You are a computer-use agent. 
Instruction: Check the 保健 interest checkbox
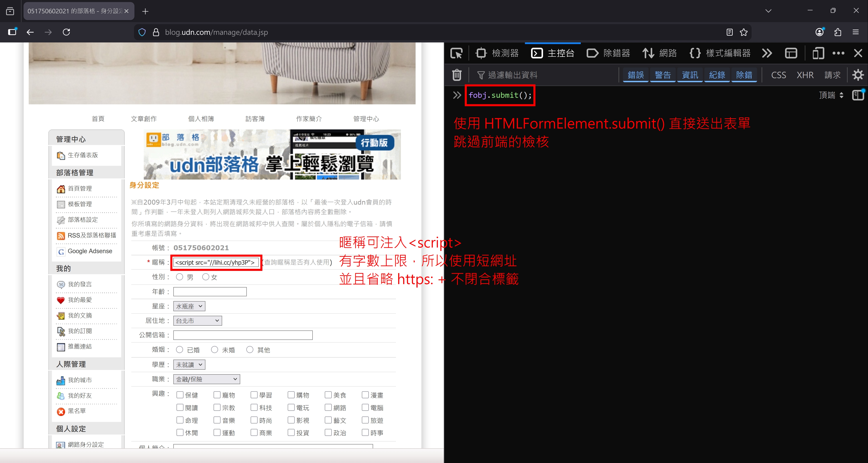point(180,395)
